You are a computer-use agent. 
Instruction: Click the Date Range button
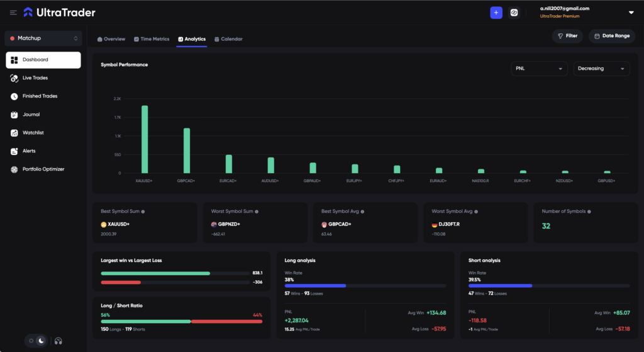click(611, 36)
